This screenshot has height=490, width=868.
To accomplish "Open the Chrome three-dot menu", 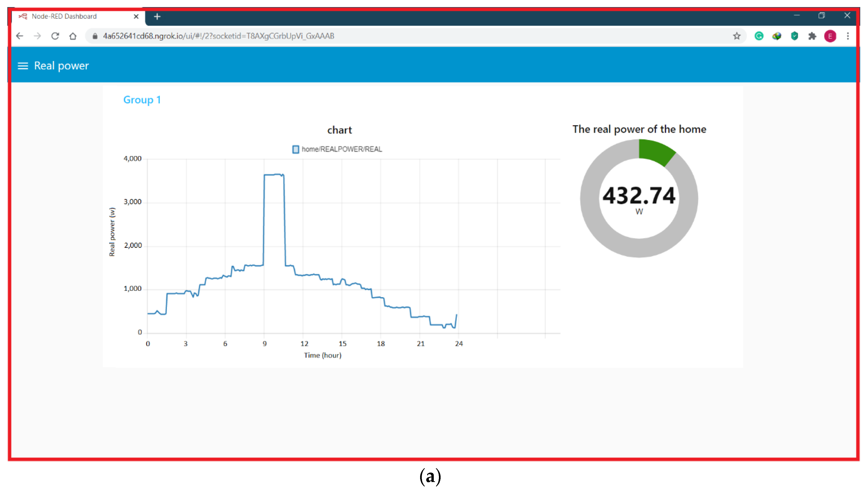I will tap(848, 36).
